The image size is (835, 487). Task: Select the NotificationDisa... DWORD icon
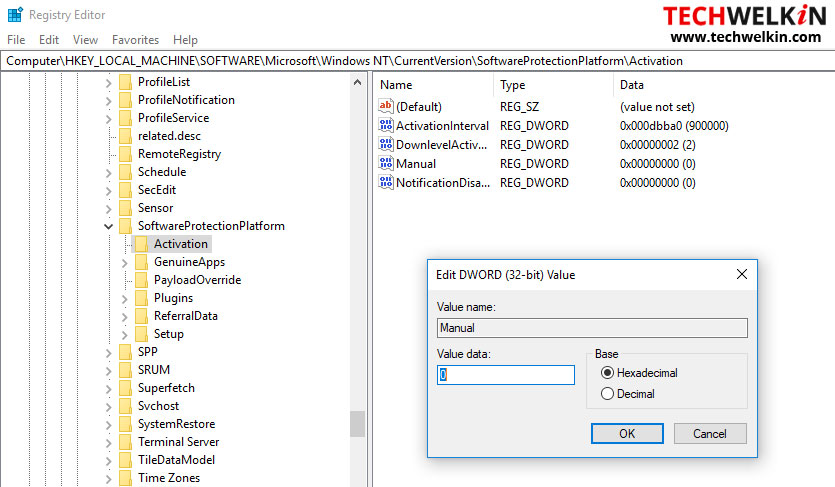click(x=386, y=183)
